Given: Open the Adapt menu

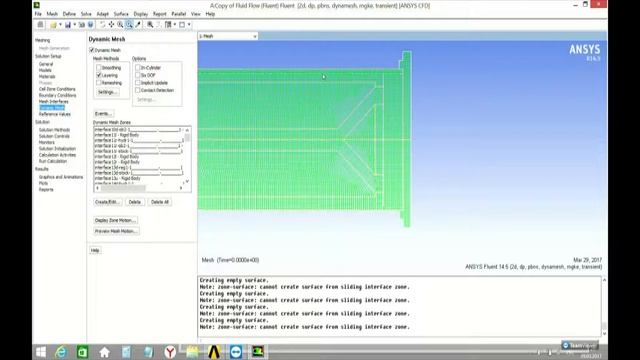Looking at the screenshot, I should click(102, 14).
